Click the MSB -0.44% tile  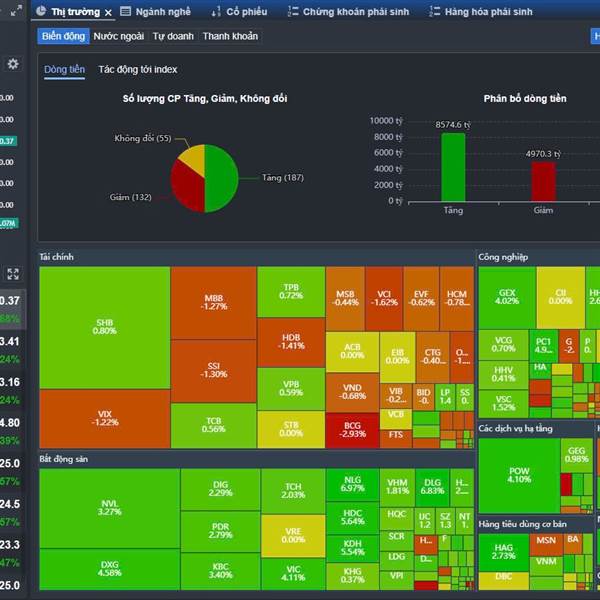pos(345,298)
